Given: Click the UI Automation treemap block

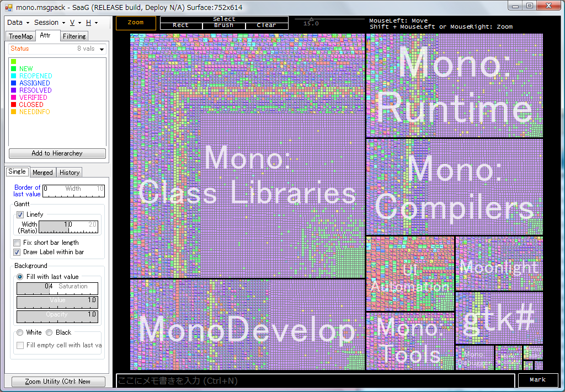Looking at the screenshot, I should pos(410,274).
